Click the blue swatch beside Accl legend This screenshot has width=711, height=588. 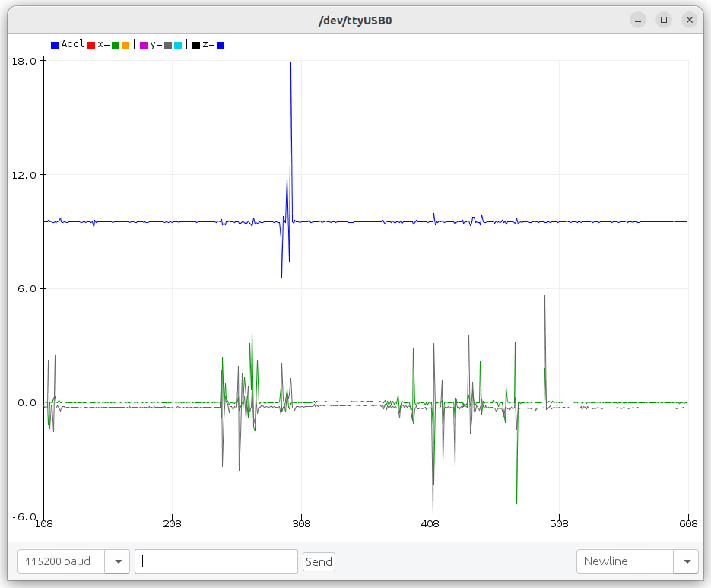(x=55, y=46)
